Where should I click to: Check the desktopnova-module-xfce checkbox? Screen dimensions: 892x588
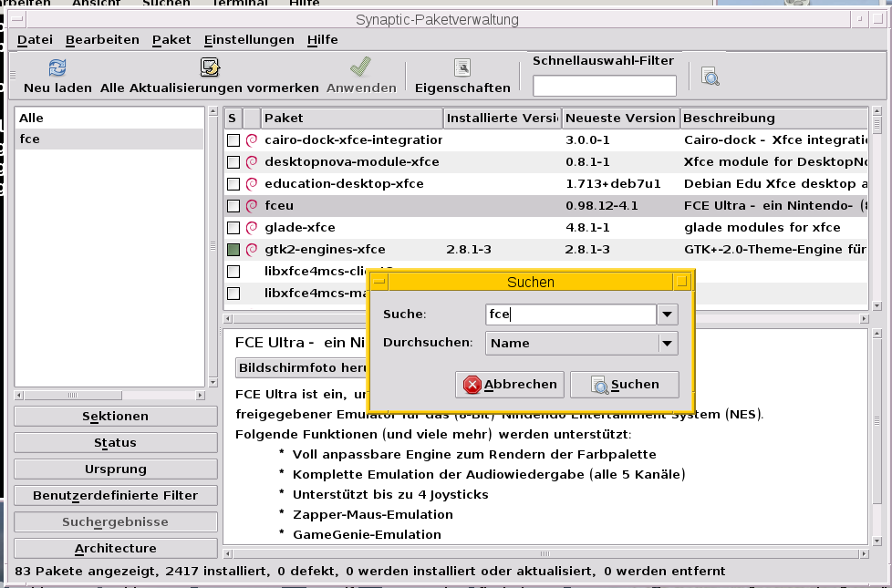coord(233,161)
